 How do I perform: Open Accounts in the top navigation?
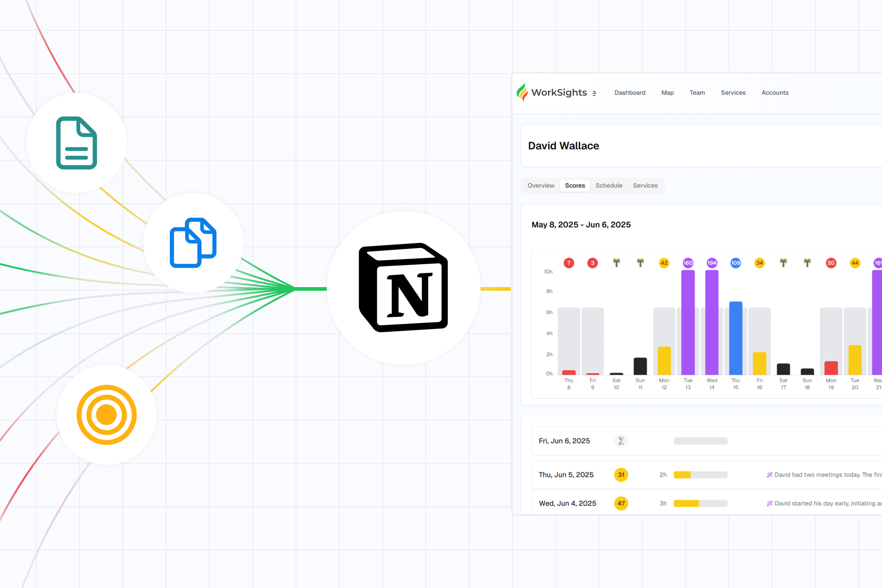coord(775,93)
